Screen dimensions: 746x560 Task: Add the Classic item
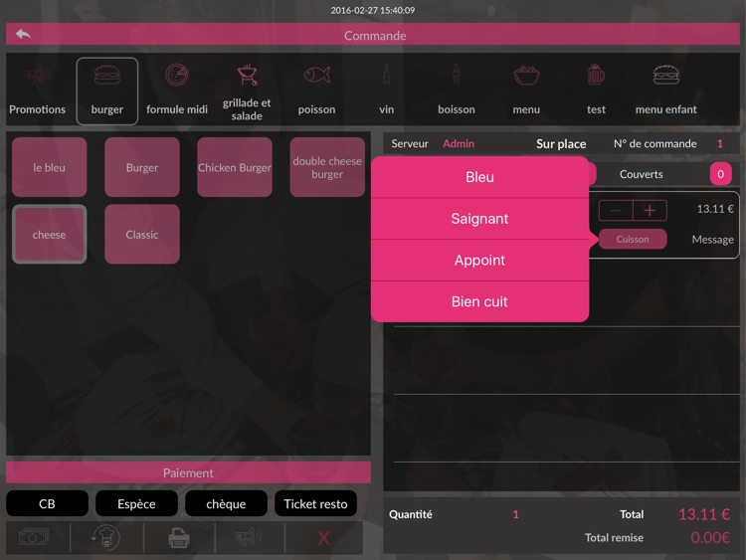142,234
